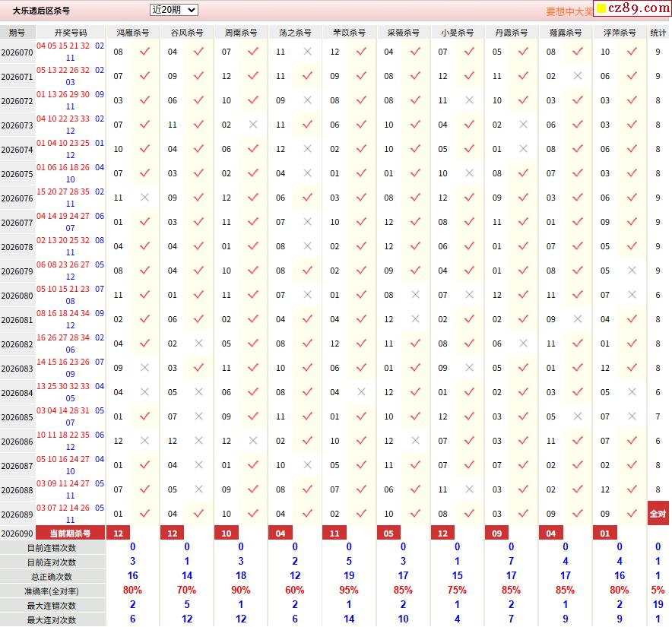Click the X mark in 鸿雁杀号 for 2026076
Viewport: 672px width, 627px height.
coord(145,198)
